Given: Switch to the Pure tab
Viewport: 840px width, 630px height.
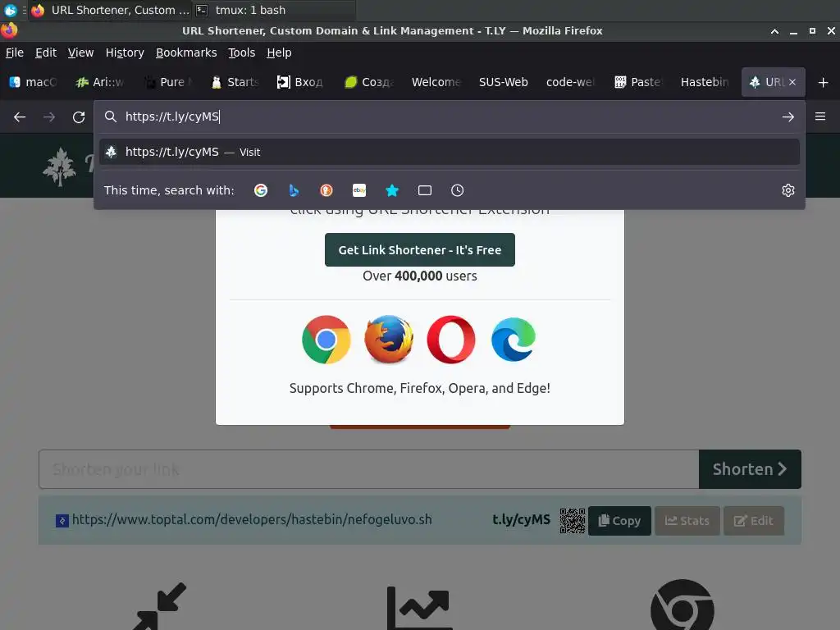Looking at the screenshot, I should click(167, 82).
